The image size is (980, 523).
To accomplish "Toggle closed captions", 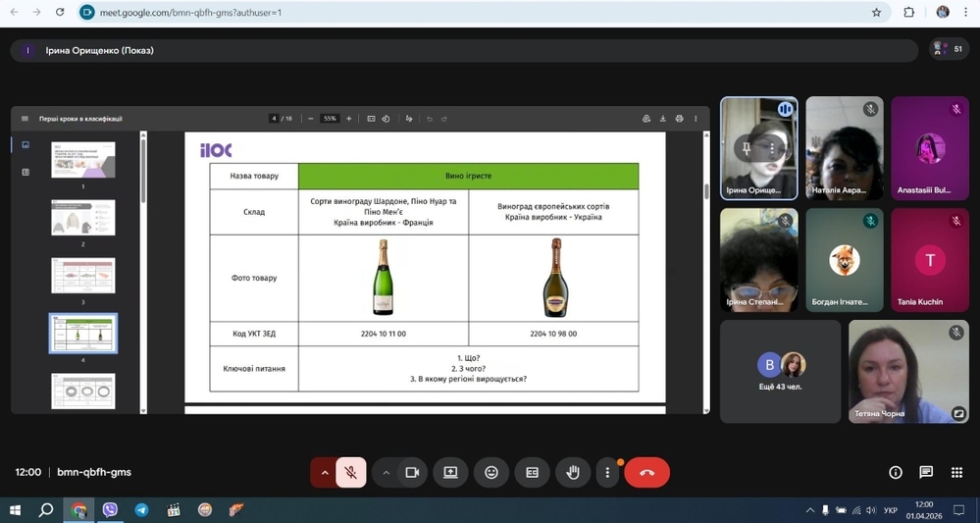I will click(532, 473).
